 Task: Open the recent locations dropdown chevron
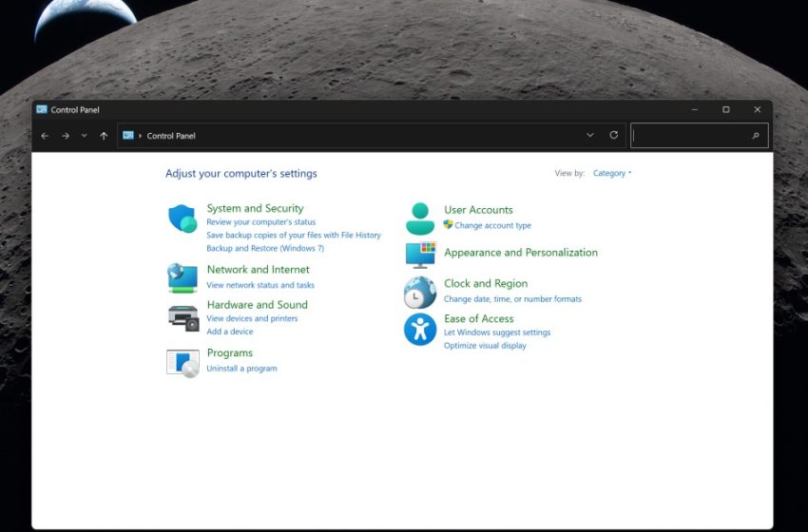coord(84,136)
